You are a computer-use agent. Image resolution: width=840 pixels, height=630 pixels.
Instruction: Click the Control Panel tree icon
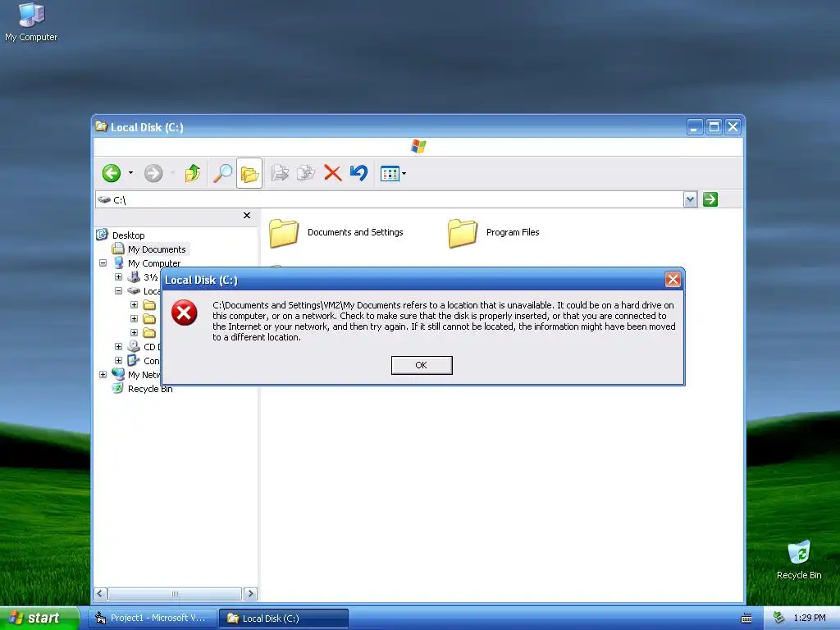click(134, 360)
